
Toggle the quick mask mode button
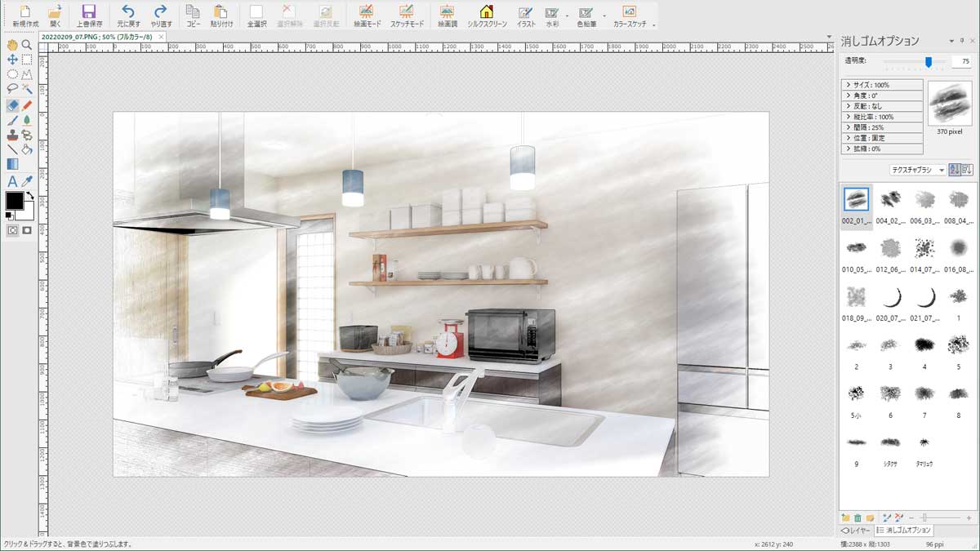point(27,230)
